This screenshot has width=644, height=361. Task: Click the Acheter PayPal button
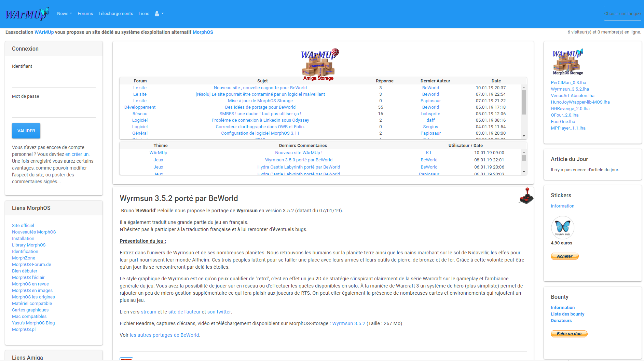pos(564,256)
